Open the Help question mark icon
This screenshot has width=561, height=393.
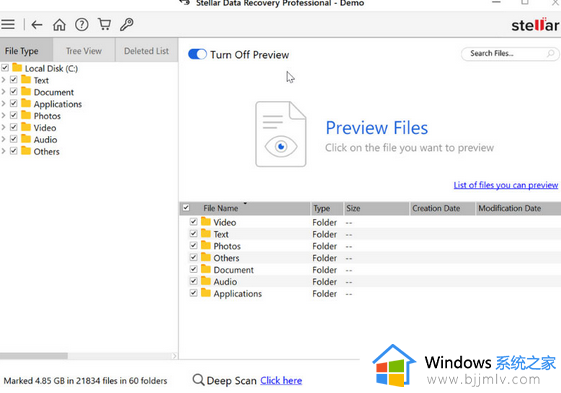point(82,25)
